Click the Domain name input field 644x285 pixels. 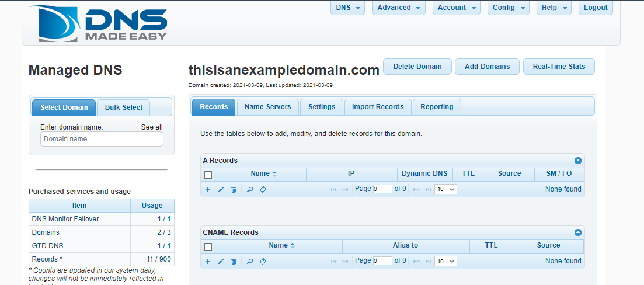(102, 139)
